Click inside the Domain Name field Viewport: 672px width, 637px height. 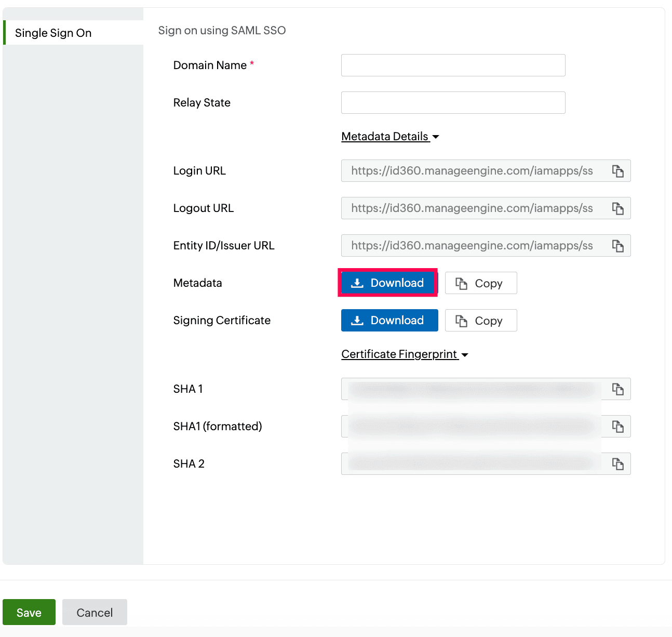pos(452,65)
